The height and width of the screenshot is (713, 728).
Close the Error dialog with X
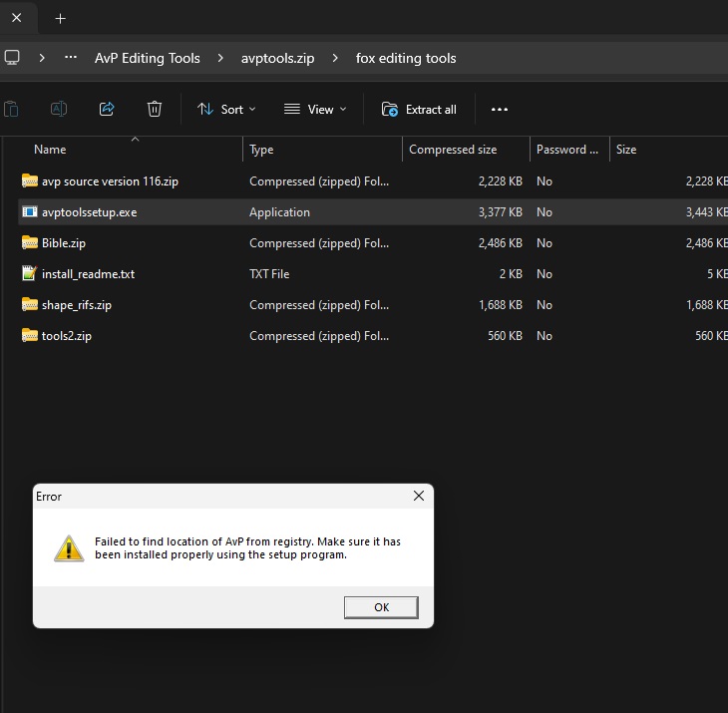coord(420,496)
